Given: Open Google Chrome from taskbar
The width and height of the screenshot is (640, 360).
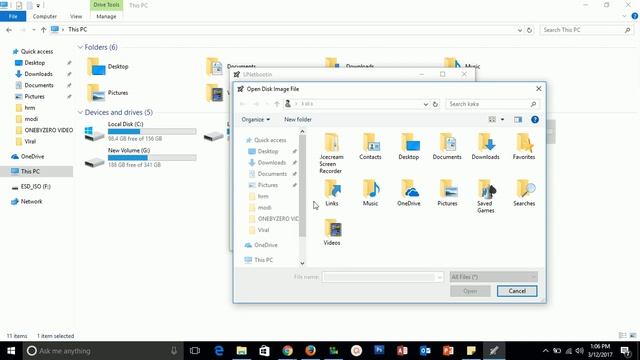Looking at the screenshot, I should click(287, 351).
